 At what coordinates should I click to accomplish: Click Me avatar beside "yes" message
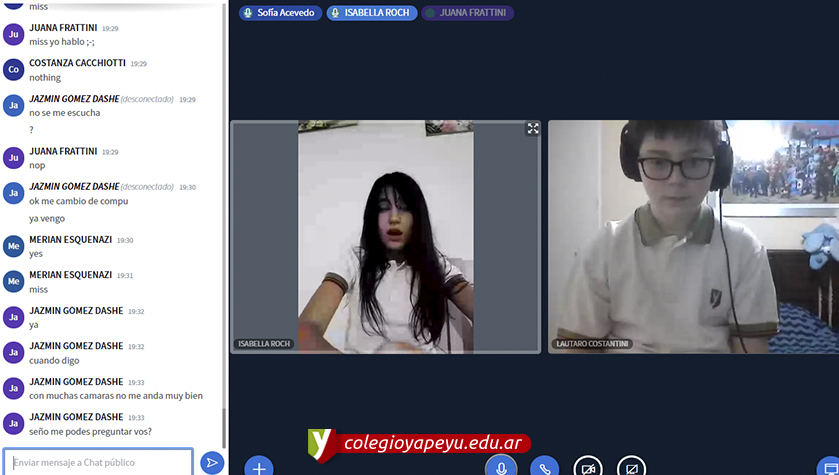[x=13, y=246]
